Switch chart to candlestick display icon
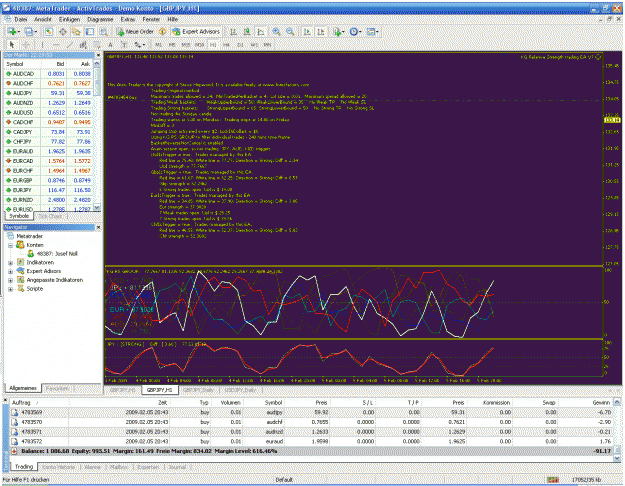Viewport: 625px width, 486px height. click(247, 31)
